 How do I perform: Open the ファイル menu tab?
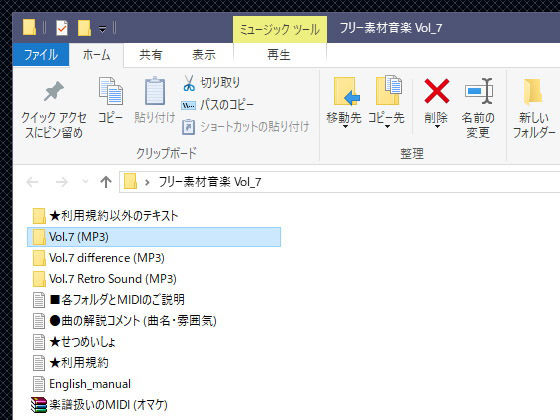click(41, 55)
